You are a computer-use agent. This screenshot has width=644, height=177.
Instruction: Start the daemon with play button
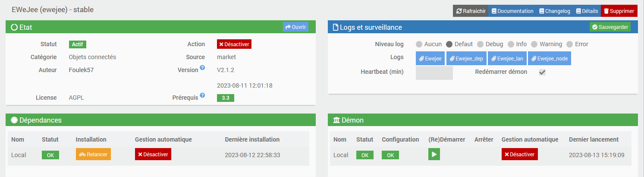pos(434,155)
